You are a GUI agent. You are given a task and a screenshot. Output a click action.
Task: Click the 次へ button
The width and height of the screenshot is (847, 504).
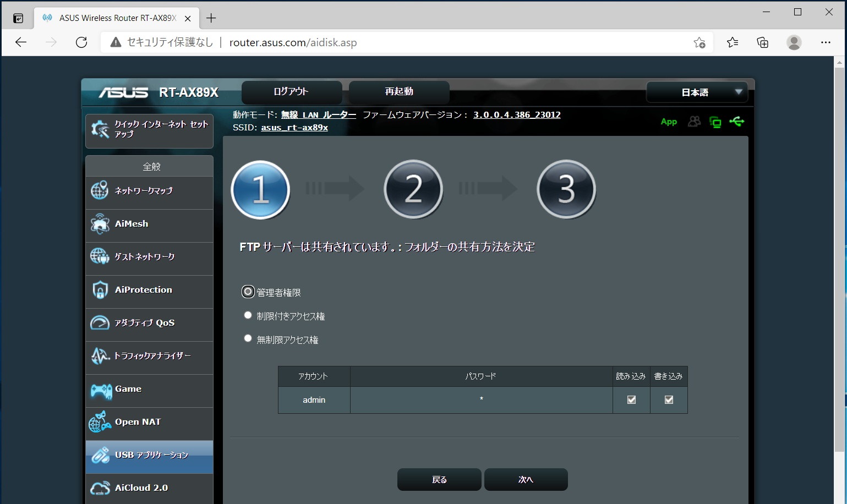pos(526,480)
